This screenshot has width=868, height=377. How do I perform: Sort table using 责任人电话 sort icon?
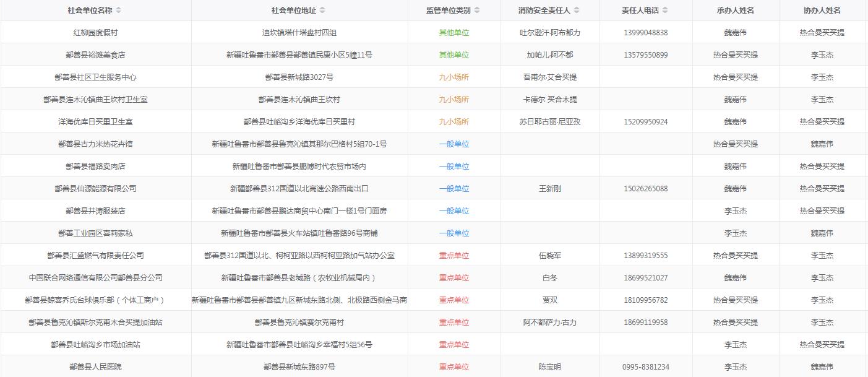tap(665, 11)
